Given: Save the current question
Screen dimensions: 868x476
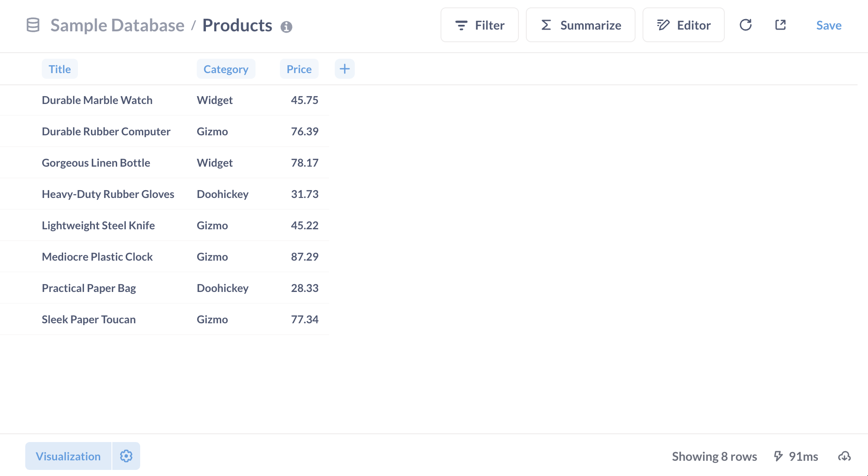Looking at the screenshot, I should [828, 25].
